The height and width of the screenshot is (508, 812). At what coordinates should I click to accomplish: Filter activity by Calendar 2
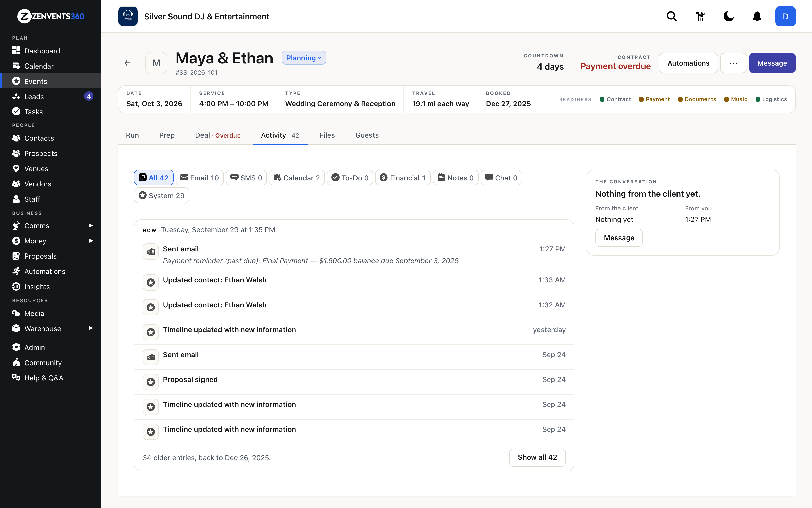(297, 178)
